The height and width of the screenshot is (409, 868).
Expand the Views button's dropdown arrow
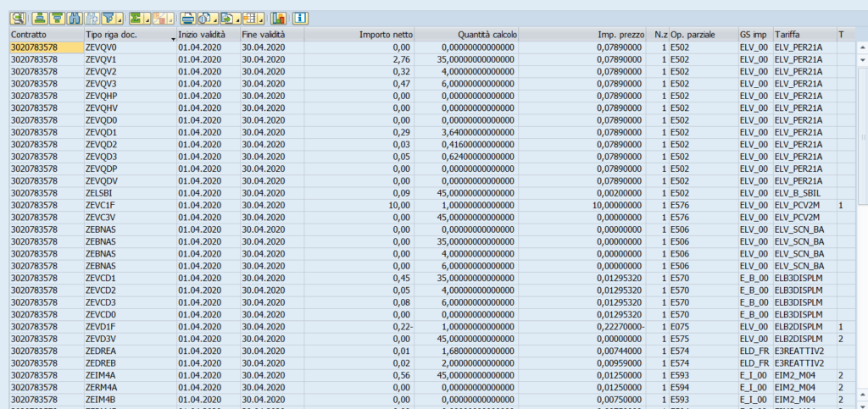(x=215, y=19)
